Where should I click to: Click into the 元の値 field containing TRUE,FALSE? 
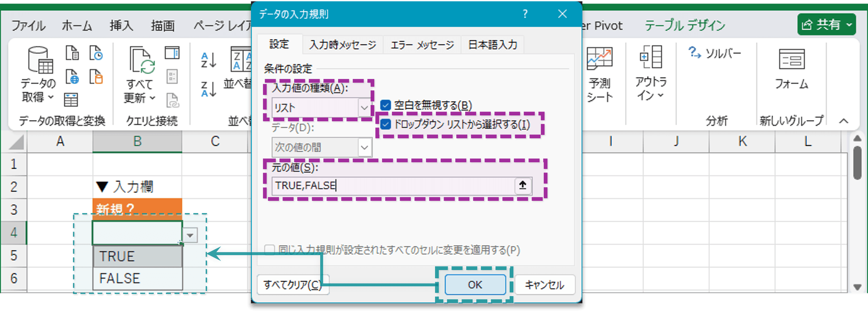pyautogui.click(x=393, y=186)
